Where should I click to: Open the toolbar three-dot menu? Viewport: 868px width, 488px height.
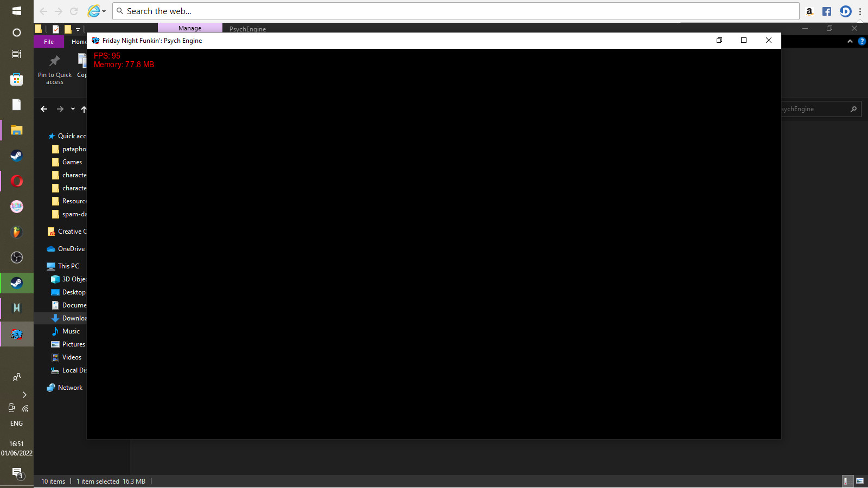(x=860, y=11)
